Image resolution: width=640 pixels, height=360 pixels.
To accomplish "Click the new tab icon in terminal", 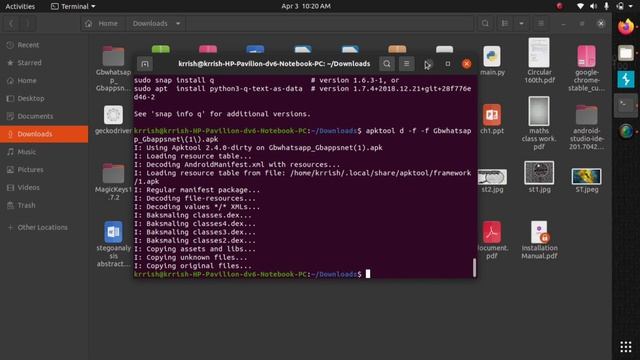I will (x=145, y=64).
